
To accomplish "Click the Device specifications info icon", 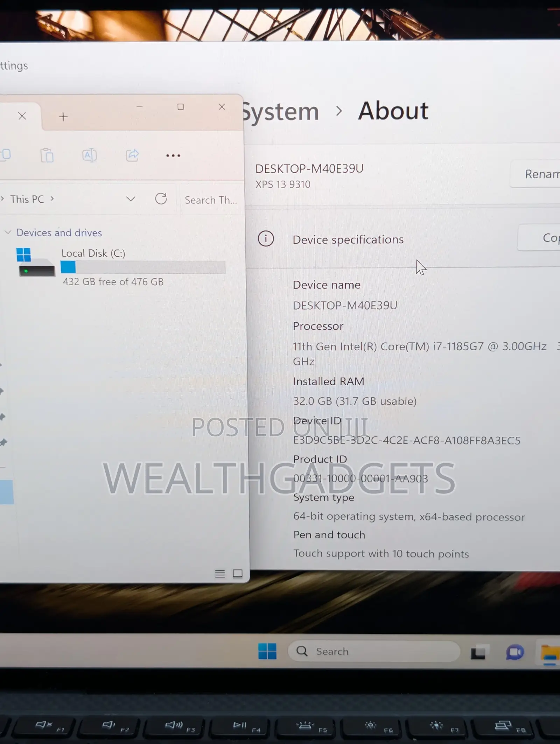I will (266, 239).
